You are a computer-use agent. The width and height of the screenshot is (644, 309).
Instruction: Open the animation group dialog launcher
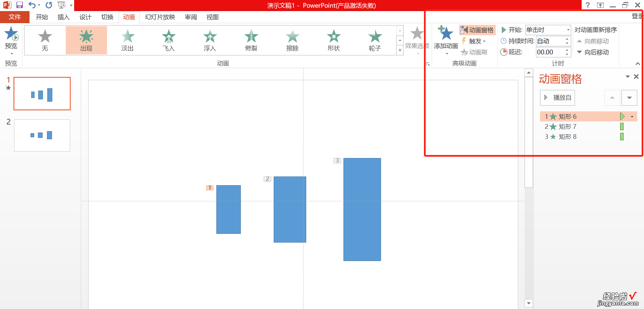pos(428,64)
